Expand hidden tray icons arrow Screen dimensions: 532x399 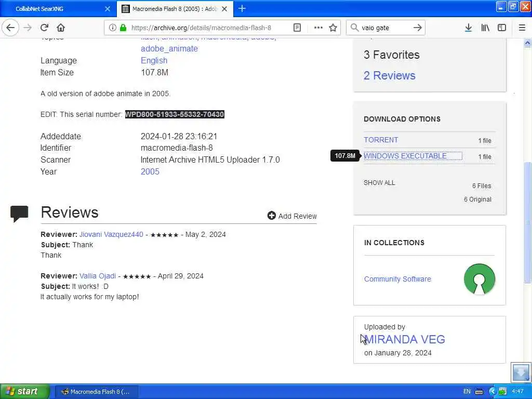[x=493, y=391]
